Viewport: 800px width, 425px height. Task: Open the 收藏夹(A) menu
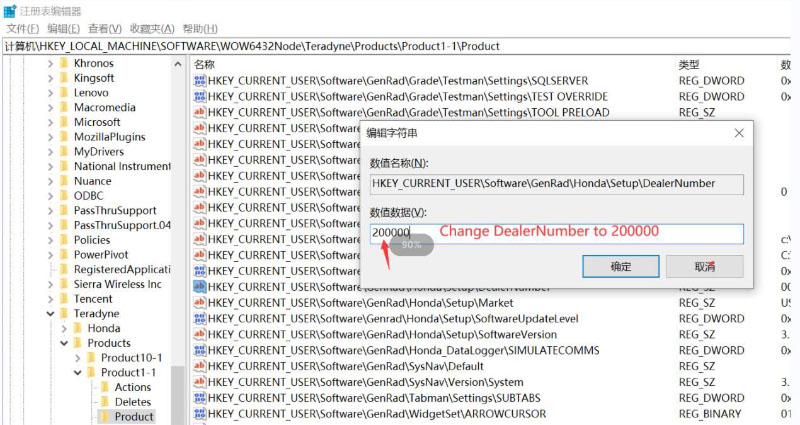coord(152,29)
